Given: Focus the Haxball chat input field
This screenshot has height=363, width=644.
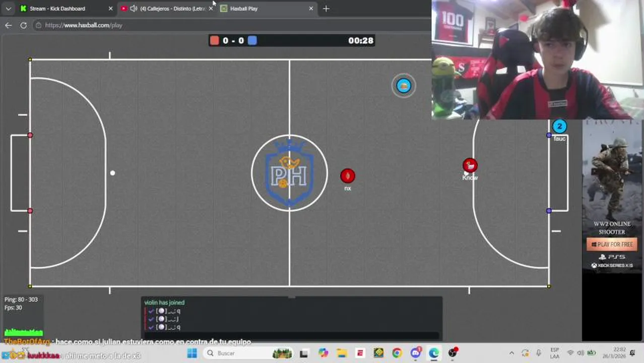Looking at the screenshot, I should pos(292,335).
